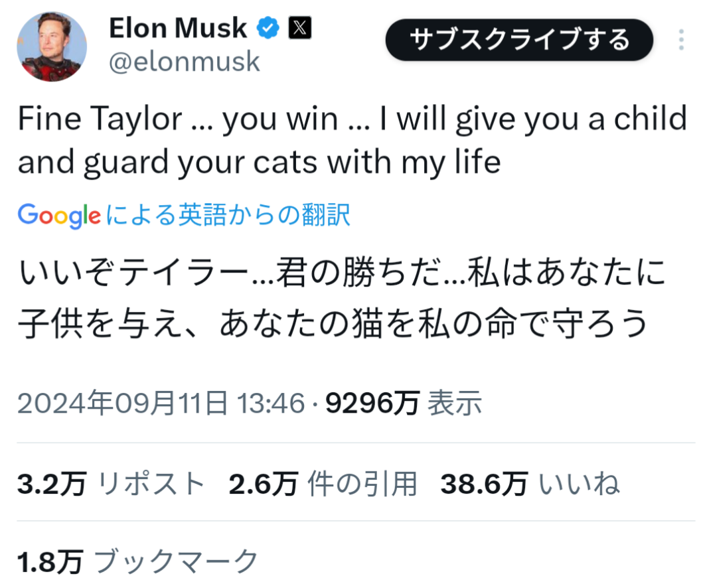Viewport: 701px width, 588px height.
Task: Click the black X affiliate badge
Action: click(299, 28)
